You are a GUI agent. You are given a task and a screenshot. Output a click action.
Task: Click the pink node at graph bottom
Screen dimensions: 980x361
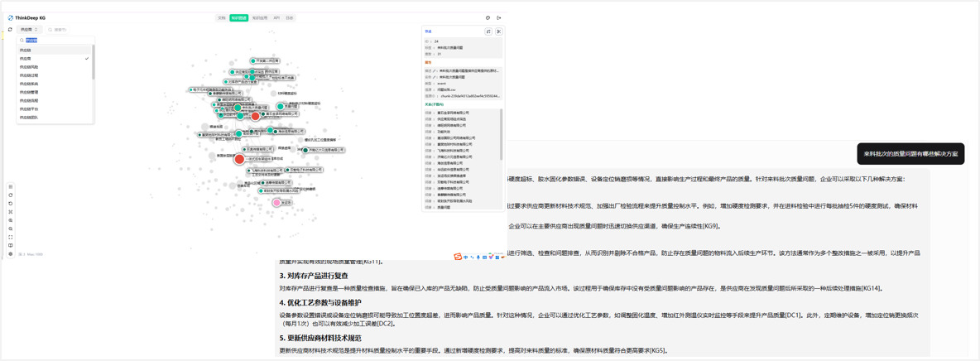[277, 203]
